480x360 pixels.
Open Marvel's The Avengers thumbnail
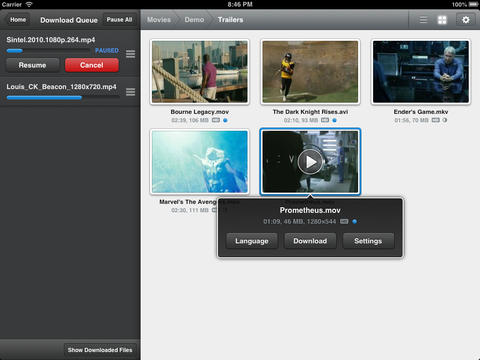(200, 162)
